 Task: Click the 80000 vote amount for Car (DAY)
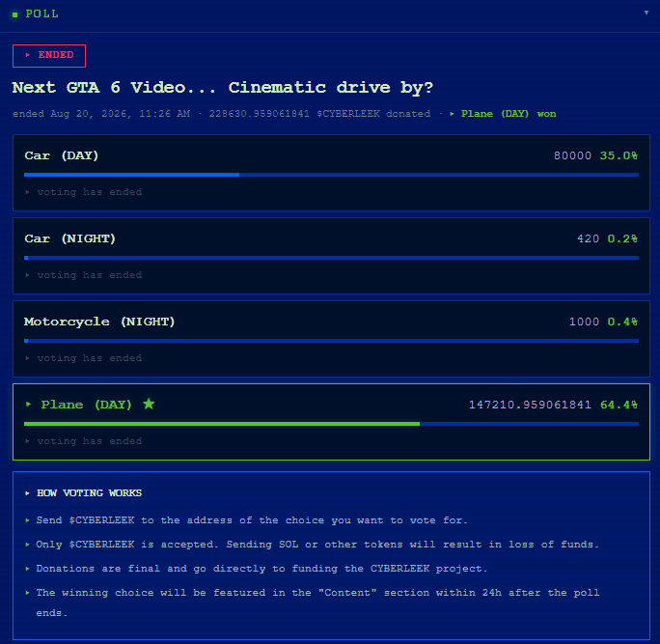tap(572, 155)
